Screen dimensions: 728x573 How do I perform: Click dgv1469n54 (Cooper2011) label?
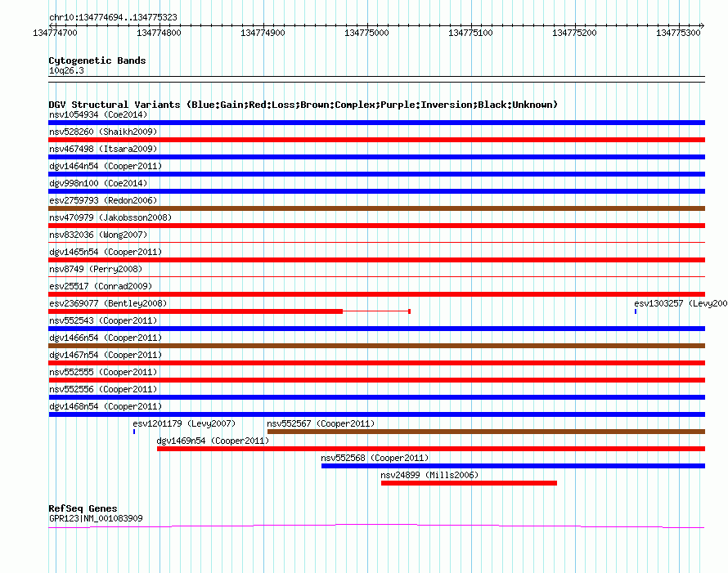click(x=213, y=441)
